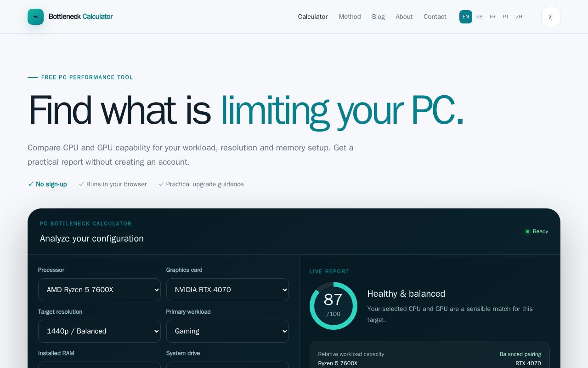Click the "Graphics card" field label
This screenshot has width=588, height=368.
[x=184, y=270]
